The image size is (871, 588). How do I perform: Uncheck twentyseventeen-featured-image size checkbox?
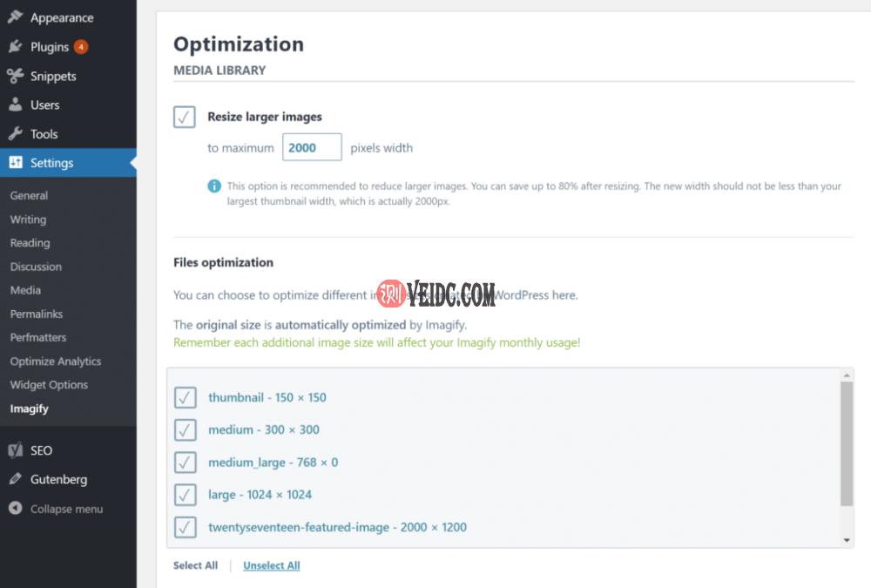click(185, 527)
